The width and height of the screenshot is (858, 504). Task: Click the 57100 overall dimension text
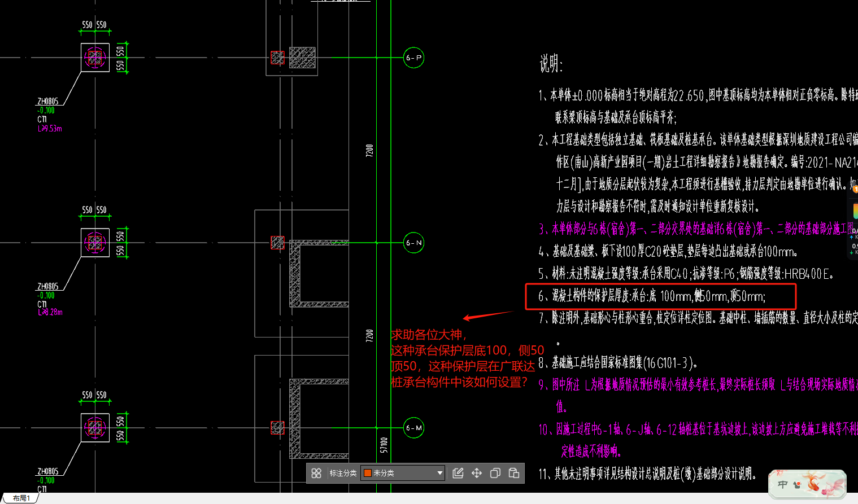pos(384,445)
